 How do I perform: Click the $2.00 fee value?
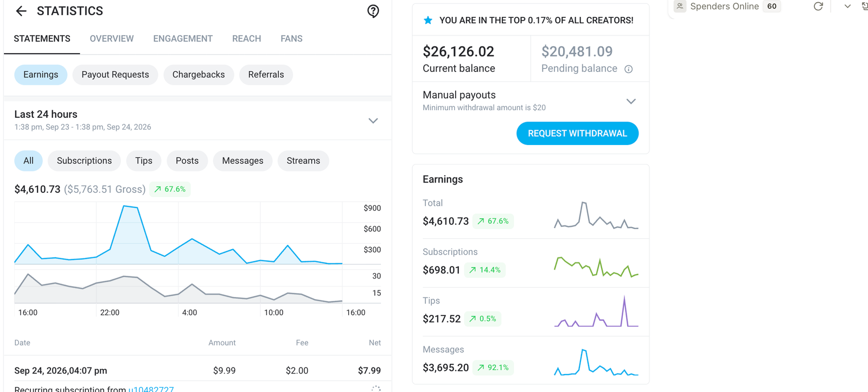pos(297,370)
